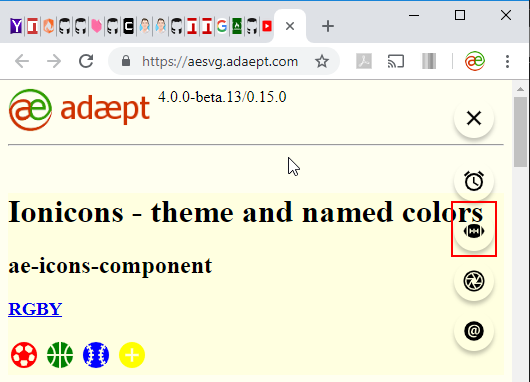Click the green basketball icon
This screenshot has width=530, height=382.
coord(60,355)
